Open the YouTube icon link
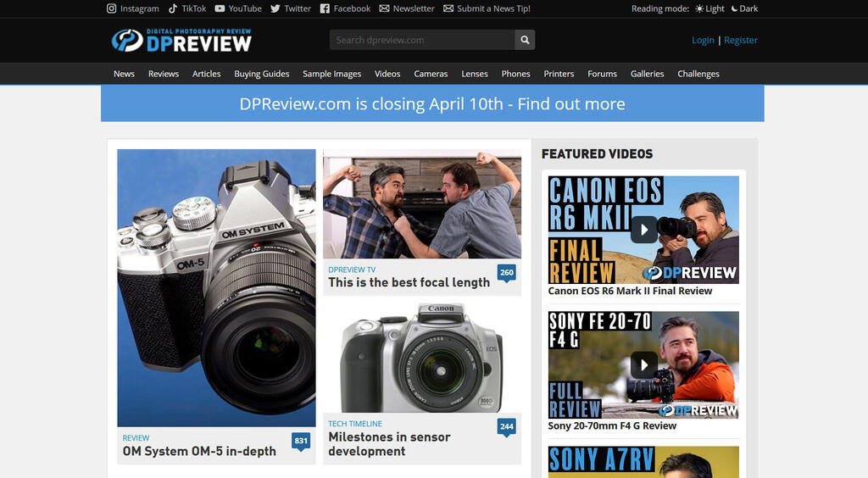 click(220, 8)
